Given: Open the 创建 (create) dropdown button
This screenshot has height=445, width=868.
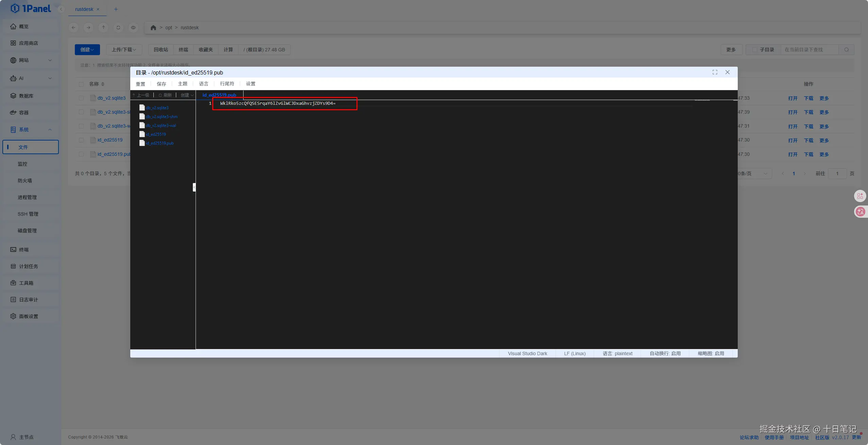Looking at the screenshot, I should click(87, 50).
